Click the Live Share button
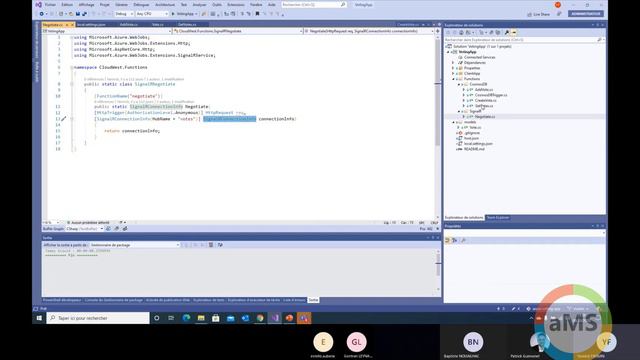Screen dimensions: 640x360 (539, 14)
